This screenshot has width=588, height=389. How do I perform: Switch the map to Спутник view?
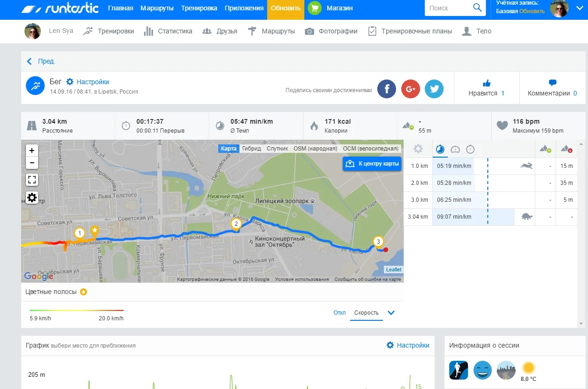(277, 149)
